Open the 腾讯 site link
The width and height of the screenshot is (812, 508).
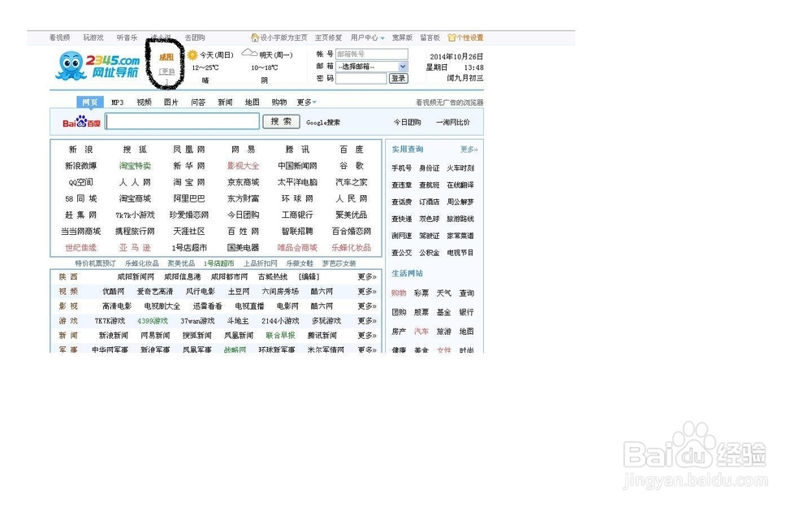coord(297,150)
